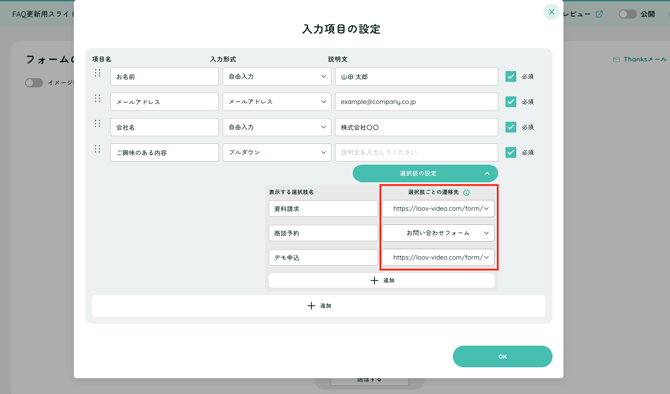Click the 株式会社〇〇 description field
670x394 pixels.
416,127
